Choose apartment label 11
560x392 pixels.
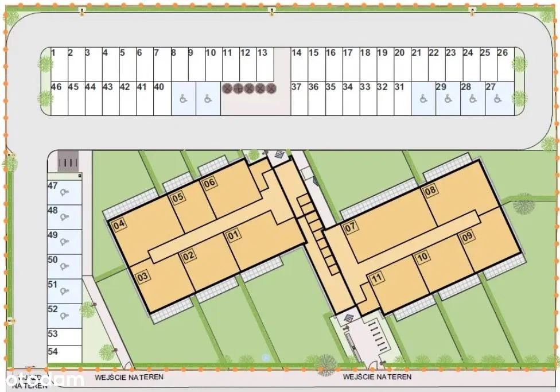(377, 279)
